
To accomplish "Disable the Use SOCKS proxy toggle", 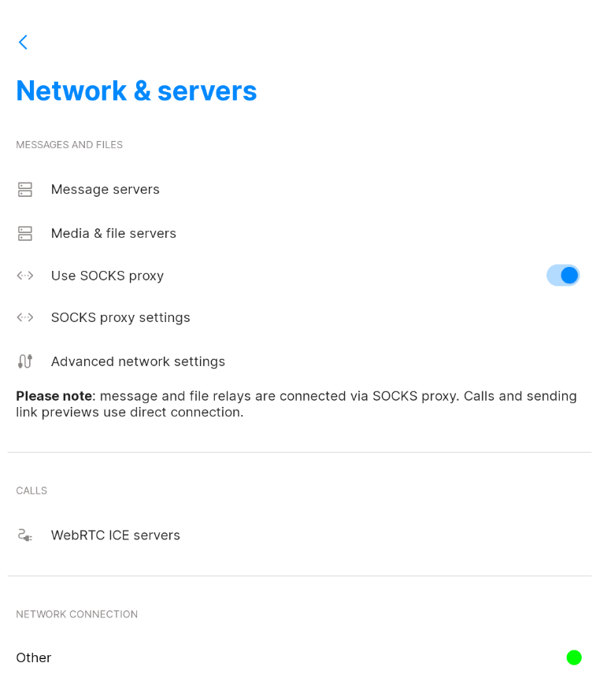I will pyautogui.click(x=563, y=276).
